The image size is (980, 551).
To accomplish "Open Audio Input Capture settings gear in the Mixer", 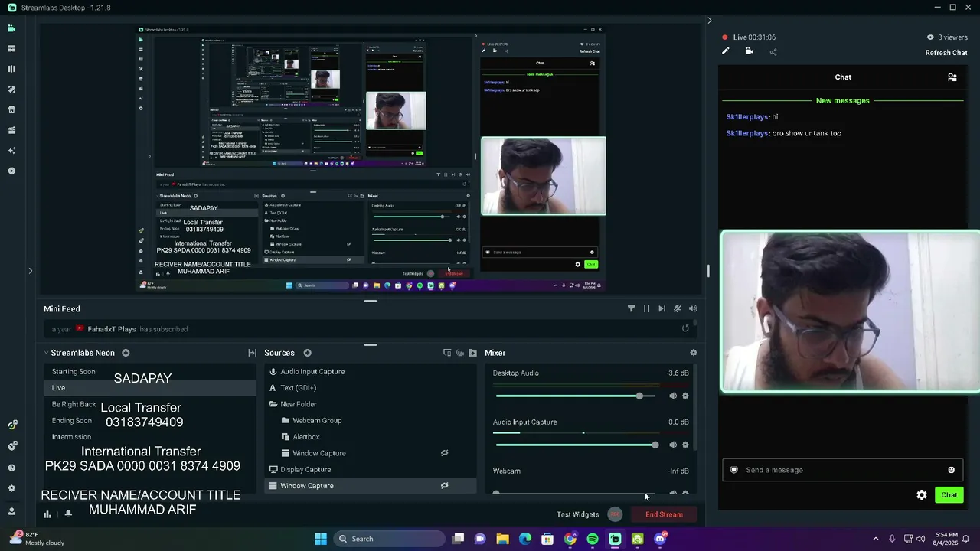I will [x=685, y=445].
